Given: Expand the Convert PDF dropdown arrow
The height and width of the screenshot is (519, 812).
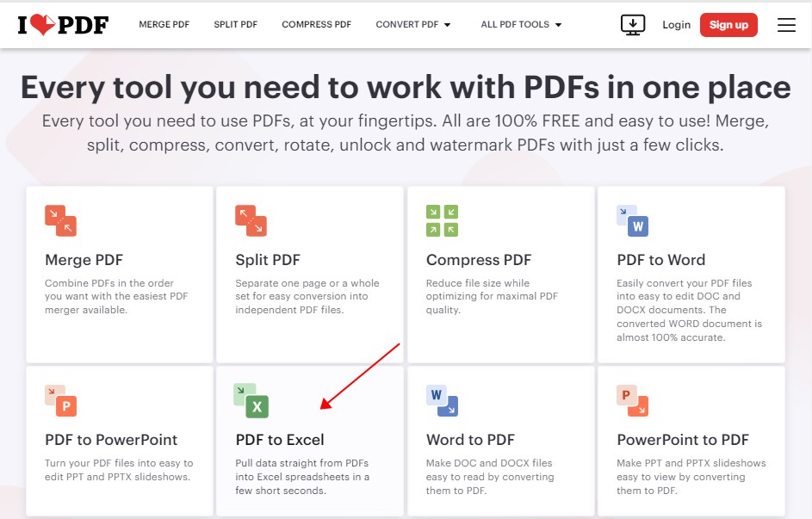Looking at the screenshot, I should click(x=448, y=25).
